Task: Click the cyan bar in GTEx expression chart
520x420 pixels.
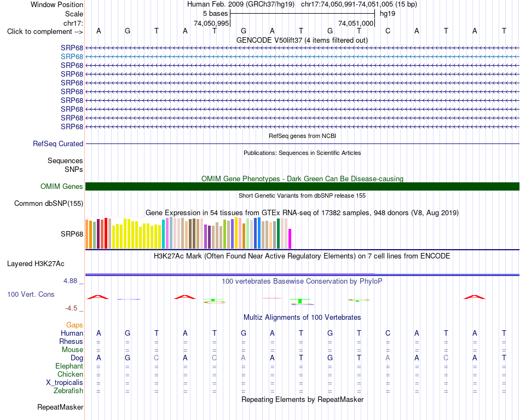Action: point(164,234)
